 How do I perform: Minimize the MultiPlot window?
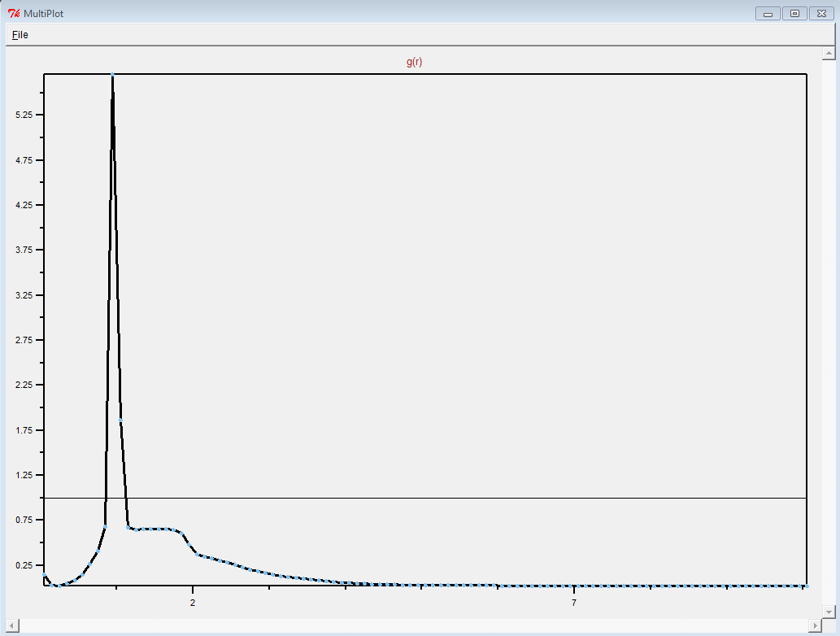(768, 13)
